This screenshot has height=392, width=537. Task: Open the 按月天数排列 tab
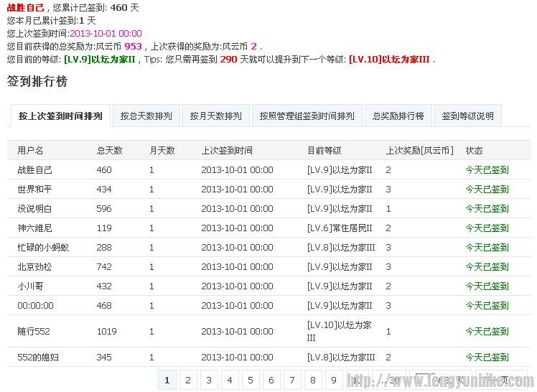click(215, 116)
